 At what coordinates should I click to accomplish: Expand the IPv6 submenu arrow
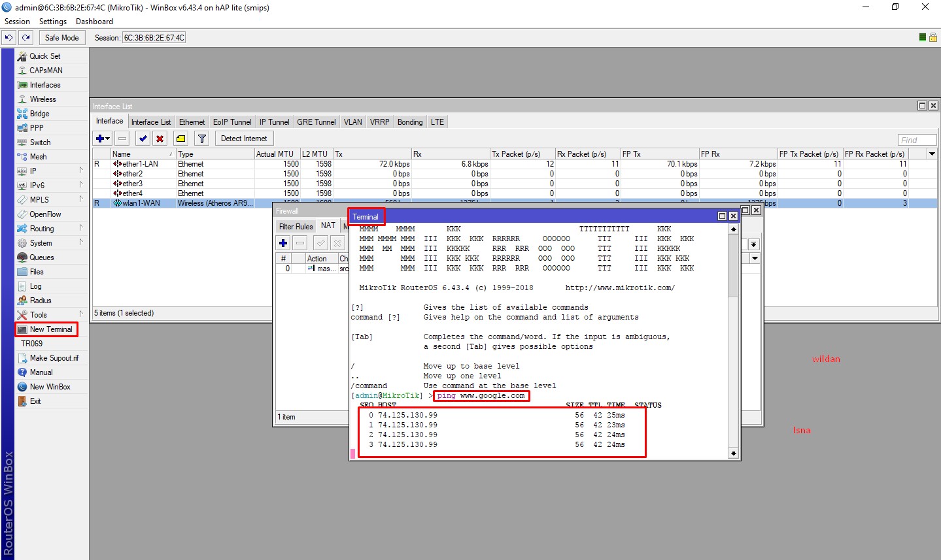[81, 186]
